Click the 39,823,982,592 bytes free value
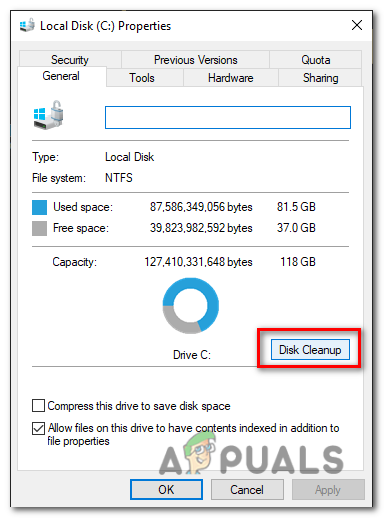This screenshot has width=384, height=518. (201, 228)
